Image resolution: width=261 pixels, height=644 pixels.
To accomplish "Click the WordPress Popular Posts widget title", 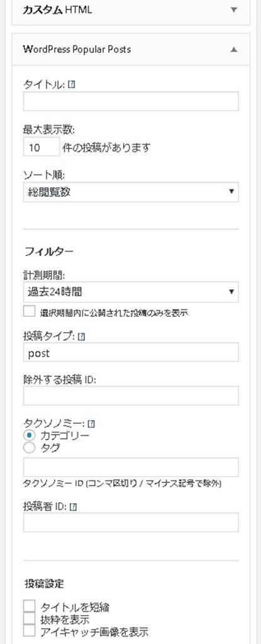I will tap(77, 49).
